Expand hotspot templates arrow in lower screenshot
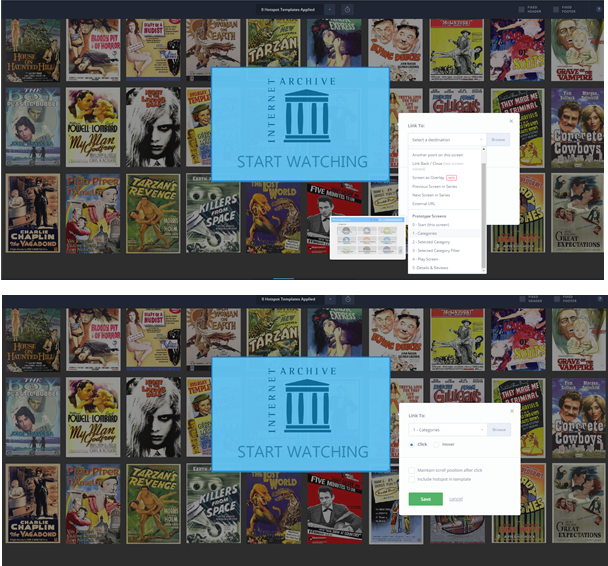The image size is (608, 566). pyautogui.click(x=330, y=299)
